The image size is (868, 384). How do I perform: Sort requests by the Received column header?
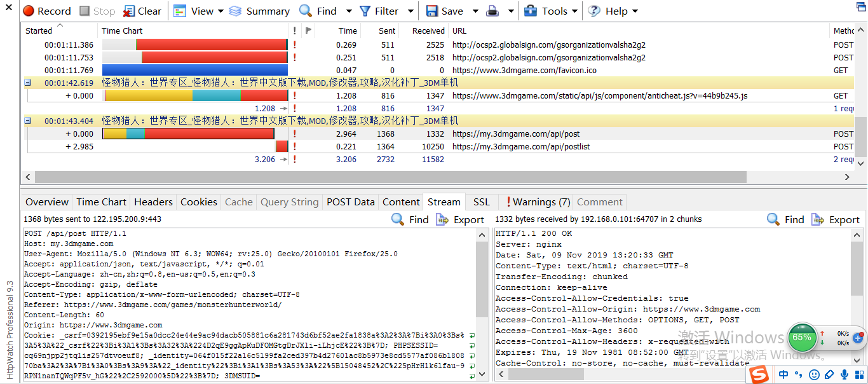[x=428, y=31]
